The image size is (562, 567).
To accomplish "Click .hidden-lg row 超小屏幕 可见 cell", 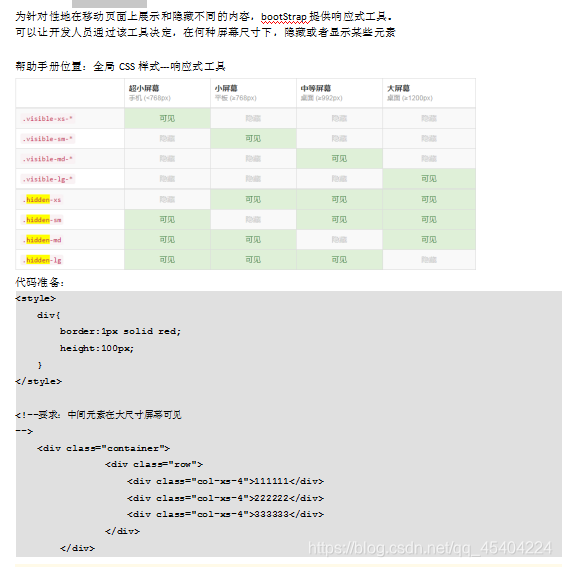I will pos(167,260).
